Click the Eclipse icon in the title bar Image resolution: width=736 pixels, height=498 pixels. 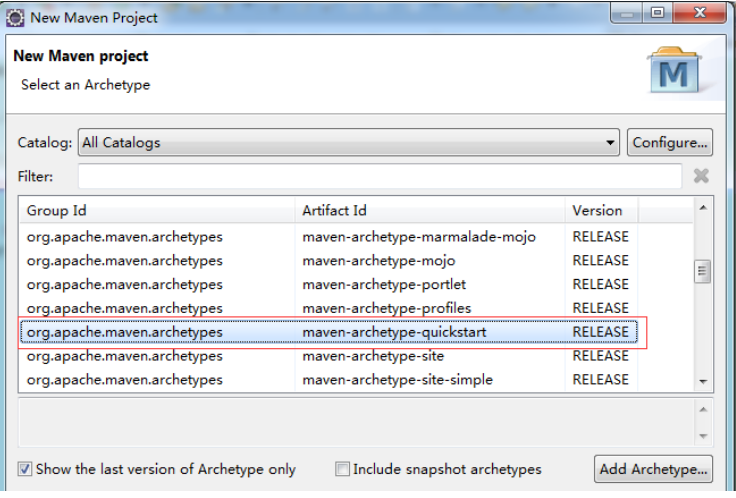[x=15, y=18]
